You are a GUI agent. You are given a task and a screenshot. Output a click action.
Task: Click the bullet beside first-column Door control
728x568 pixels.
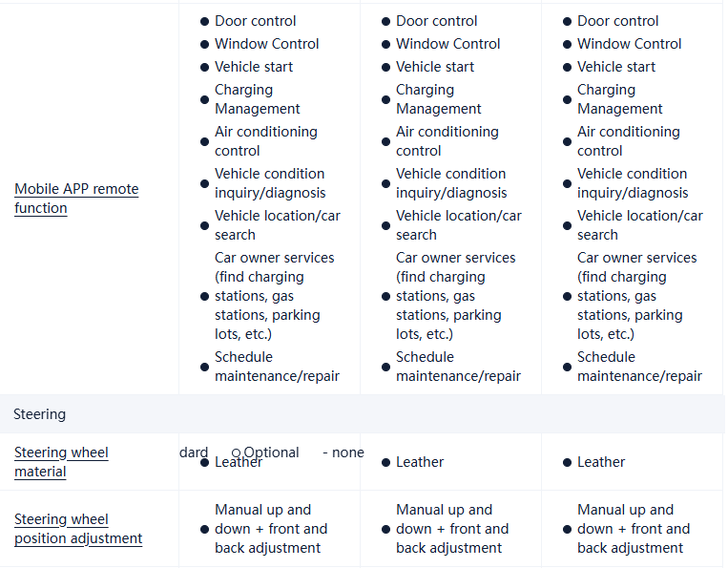coord(204,21)
